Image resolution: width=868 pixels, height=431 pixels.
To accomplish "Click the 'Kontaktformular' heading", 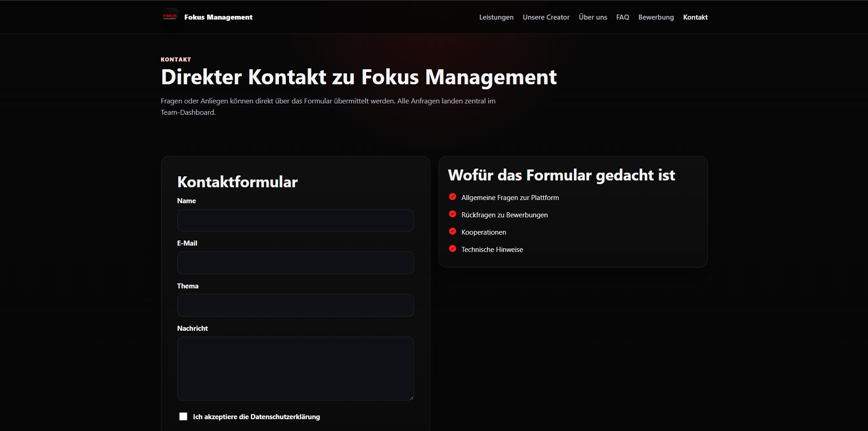I will [x=237, y=182].
